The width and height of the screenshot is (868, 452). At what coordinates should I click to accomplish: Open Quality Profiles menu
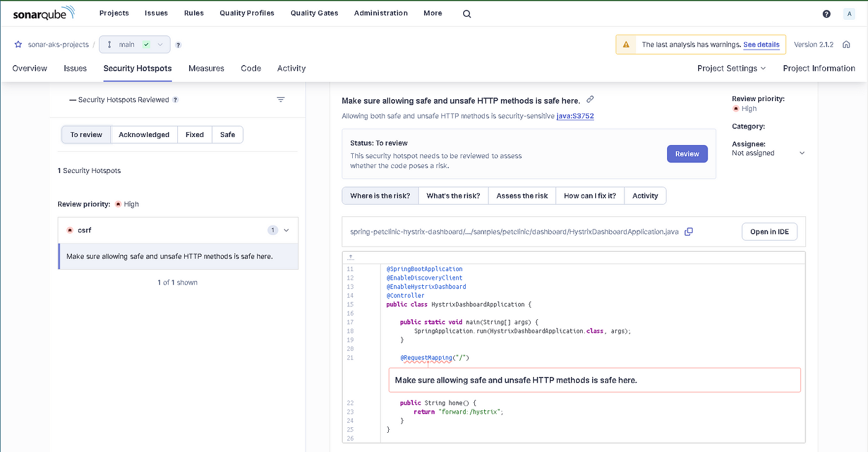[x=247, y=13]
